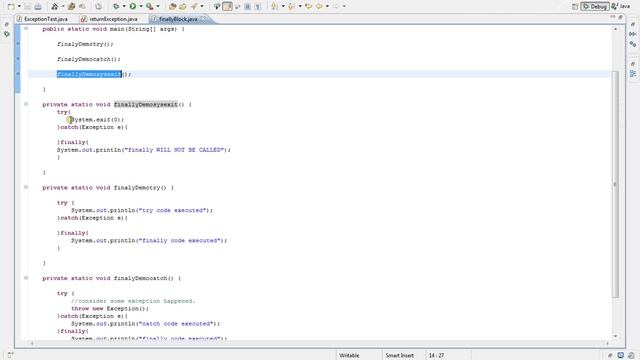
Task: Click the Debug bug launch icon
Action: 116,7
